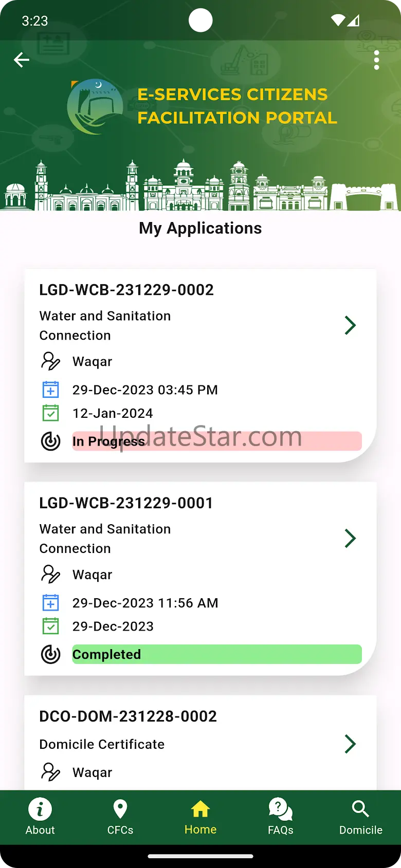Screen dimensions: 401x868
Task: Open Domicile search tab
Action: click(x=361, y=817)
